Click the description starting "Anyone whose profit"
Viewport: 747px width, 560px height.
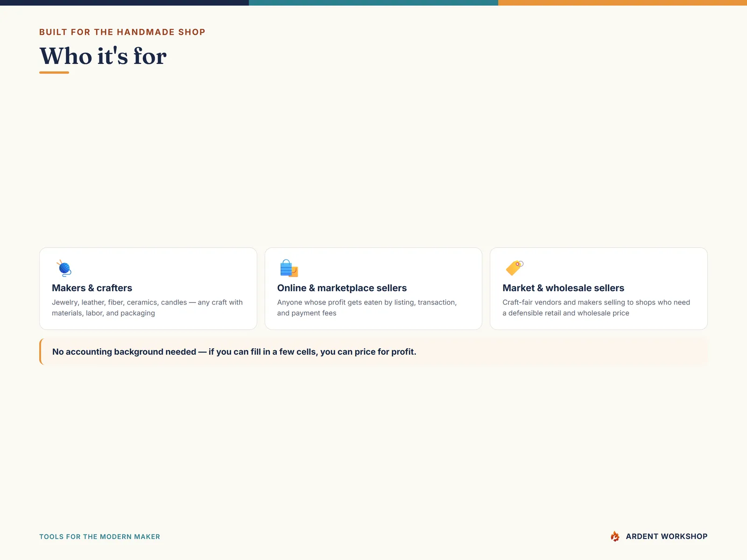[367, 308]
